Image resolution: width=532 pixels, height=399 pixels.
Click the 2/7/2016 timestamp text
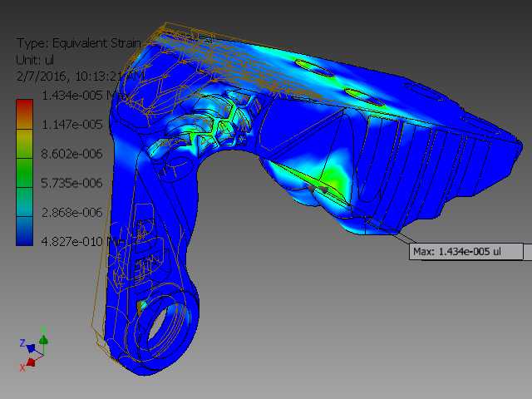[81, 76]
